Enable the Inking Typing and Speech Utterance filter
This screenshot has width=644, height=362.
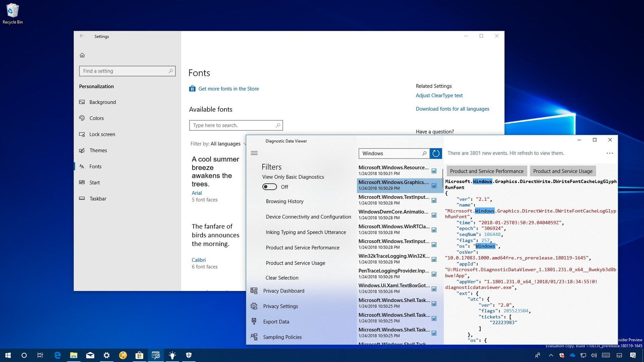click(x=306, y=232)
